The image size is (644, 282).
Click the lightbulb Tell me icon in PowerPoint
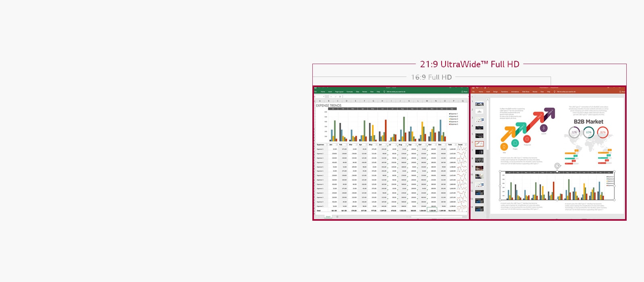pos(554,92)
